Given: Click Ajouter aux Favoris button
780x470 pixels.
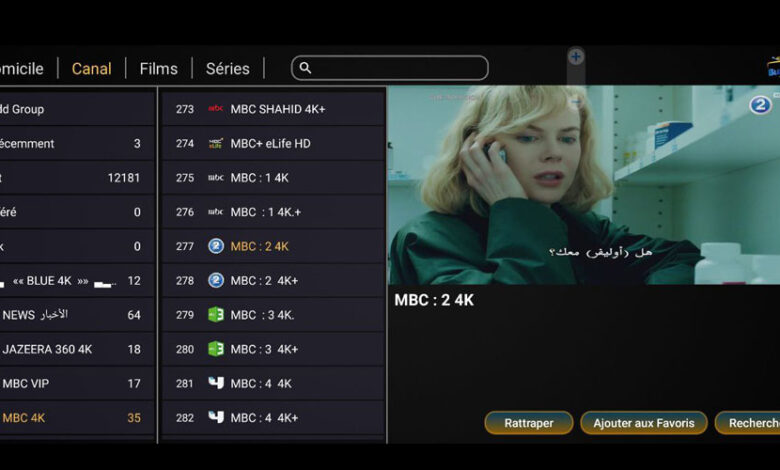Looking at the screenshot, I should [x=644, y=423].
